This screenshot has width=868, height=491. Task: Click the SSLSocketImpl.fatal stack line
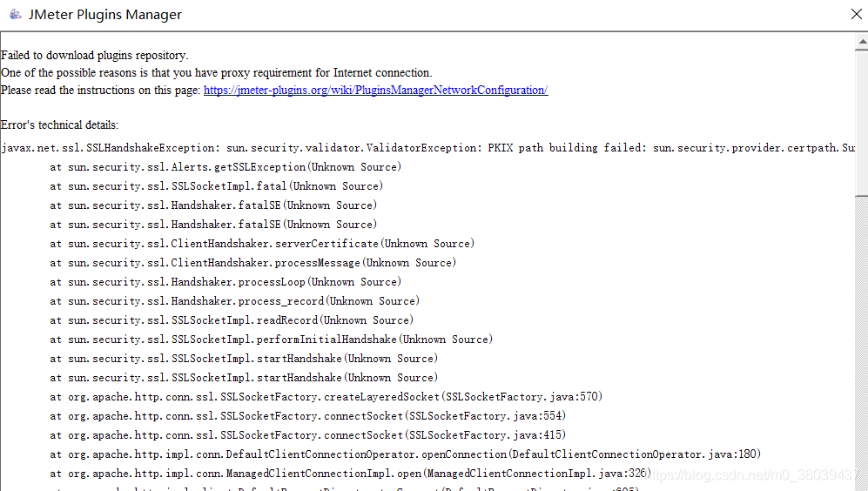point(217,186)
